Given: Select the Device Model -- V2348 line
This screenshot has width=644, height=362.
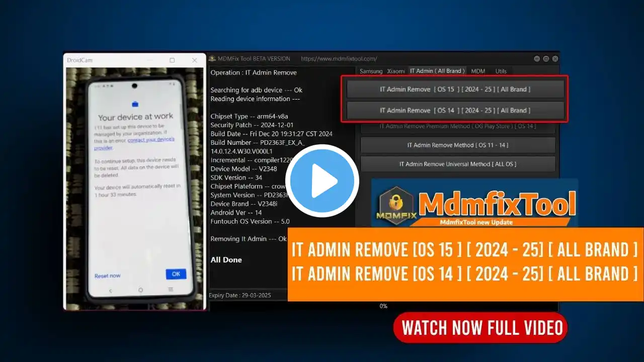Looking at the screenshot, I should click(x=244, y=168).
